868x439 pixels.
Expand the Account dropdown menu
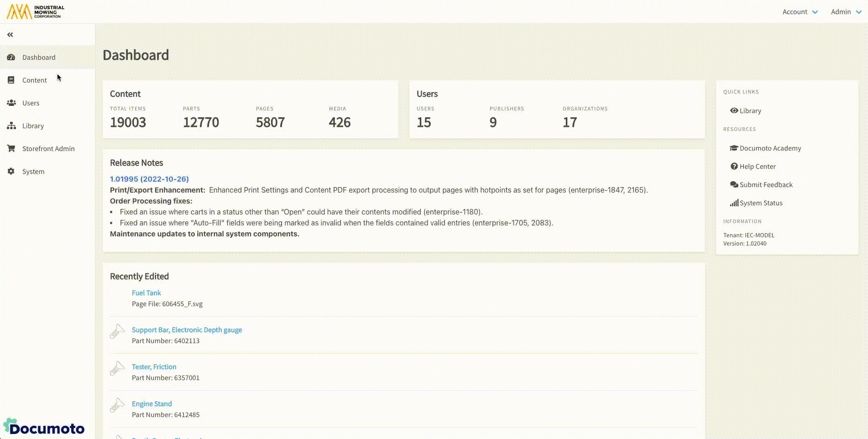click(x=800, y=12)
